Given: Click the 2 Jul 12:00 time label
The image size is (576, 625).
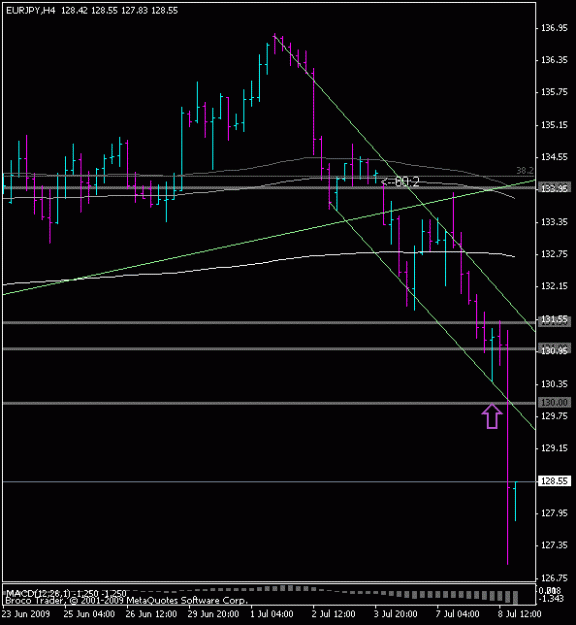Looking at the screenshot, I should tap(333, 614).
